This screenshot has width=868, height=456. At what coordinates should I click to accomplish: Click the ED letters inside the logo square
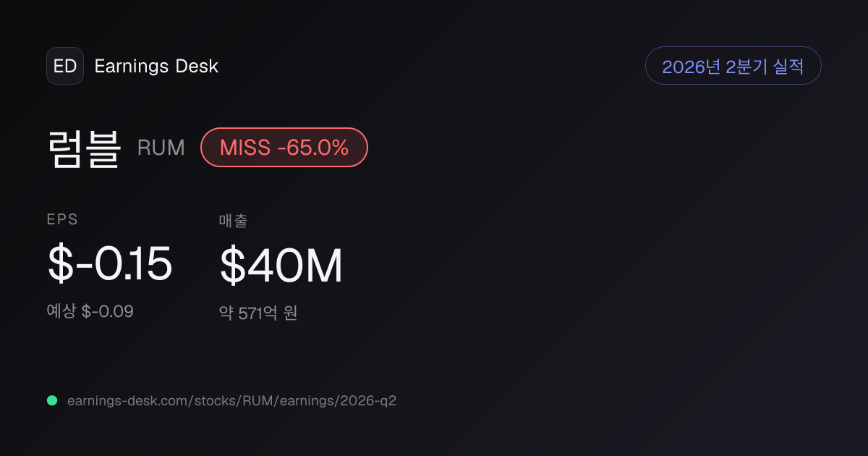(x=65, y=66)
